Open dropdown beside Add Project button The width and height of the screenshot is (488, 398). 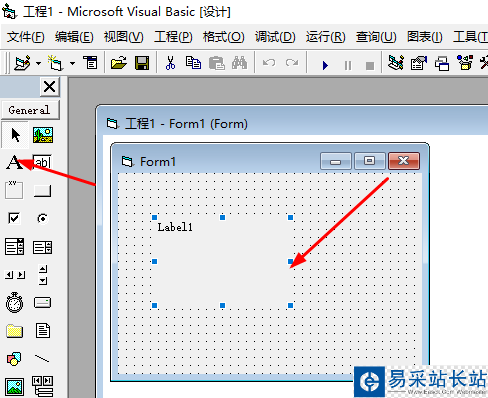[x=39, y=63]
